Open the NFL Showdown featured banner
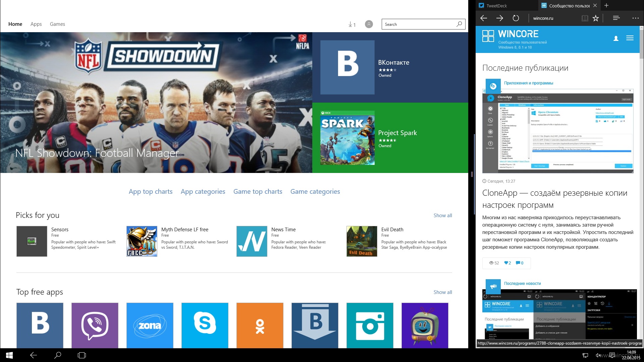The height and width of the screenshot is (362, 644). (x=156, y=103)
